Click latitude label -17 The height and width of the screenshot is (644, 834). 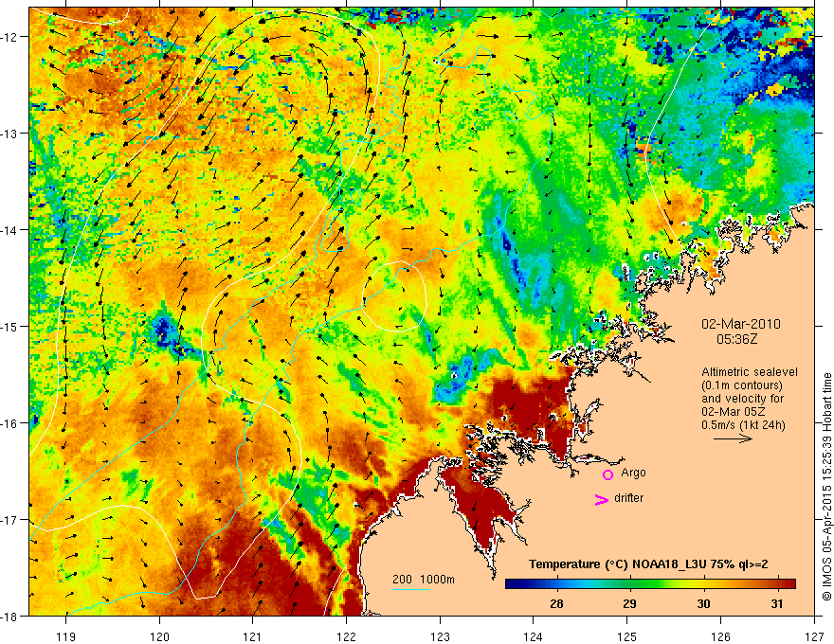tap(10, 519)
